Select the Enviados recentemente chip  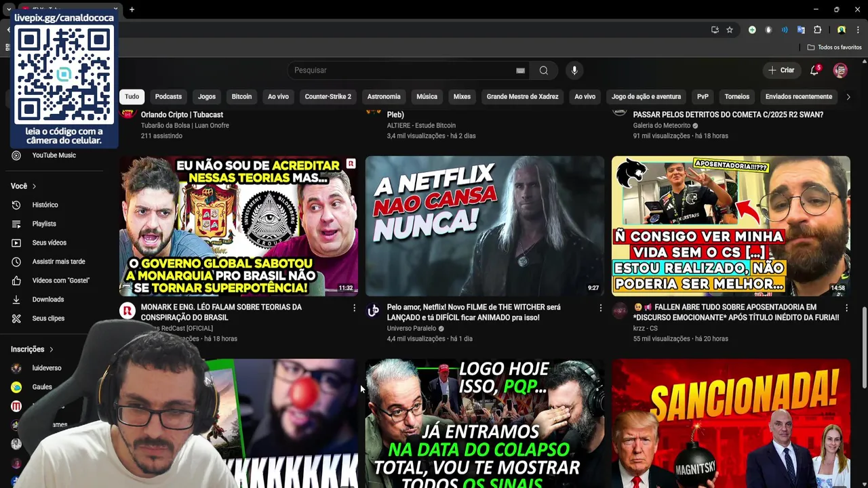(x=799, y=97)
